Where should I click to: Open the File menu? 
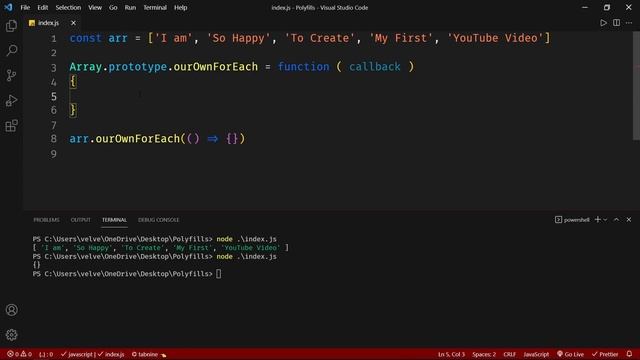coord(25,7)
